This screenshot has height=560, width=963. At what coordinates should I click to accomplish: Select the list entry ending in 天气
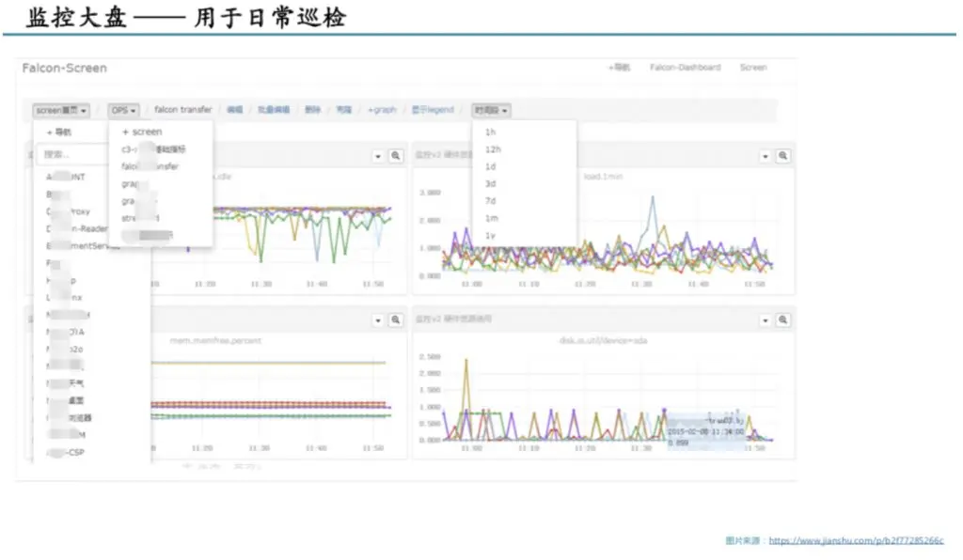tap(65, 383)
